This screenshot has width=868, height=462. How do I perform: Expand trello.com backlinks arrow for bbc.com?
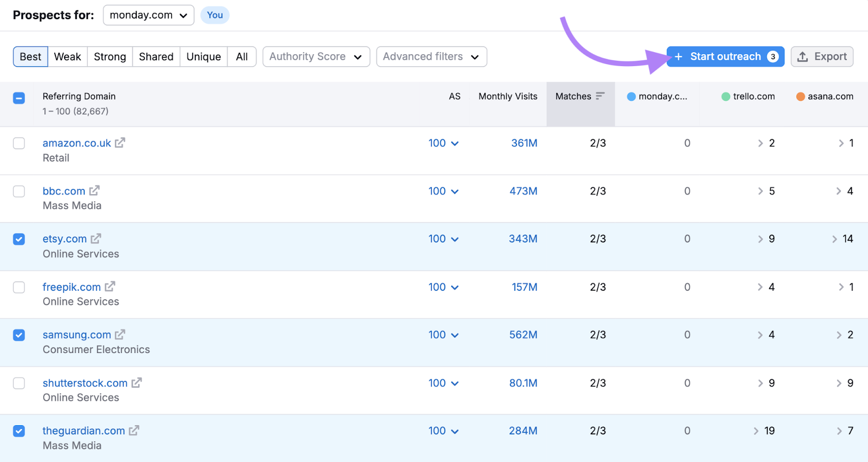[761, 191]
